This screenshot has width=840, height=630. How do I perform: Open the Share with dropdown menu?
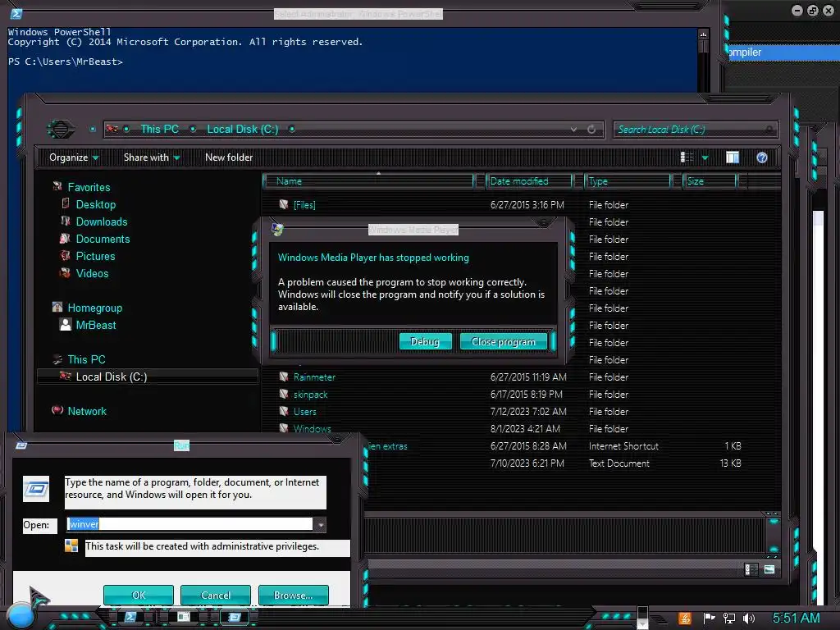(152, 157)
